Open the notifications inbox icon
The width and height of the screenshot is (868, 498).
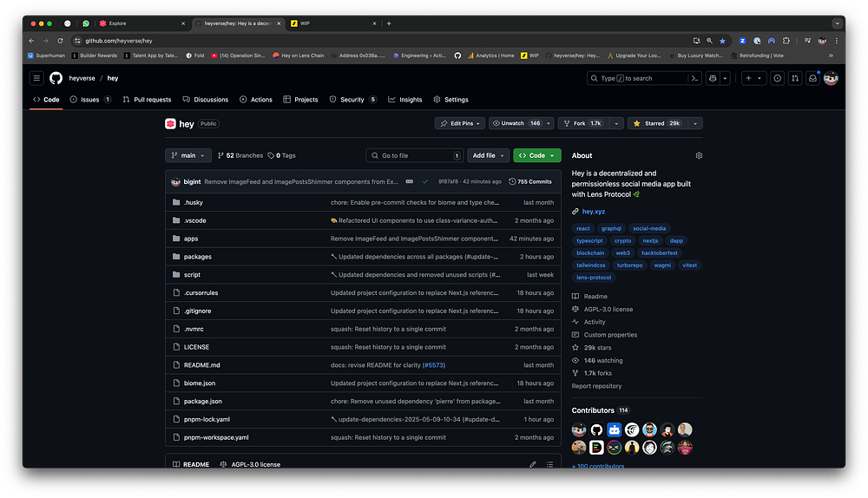tap(813, 78)
